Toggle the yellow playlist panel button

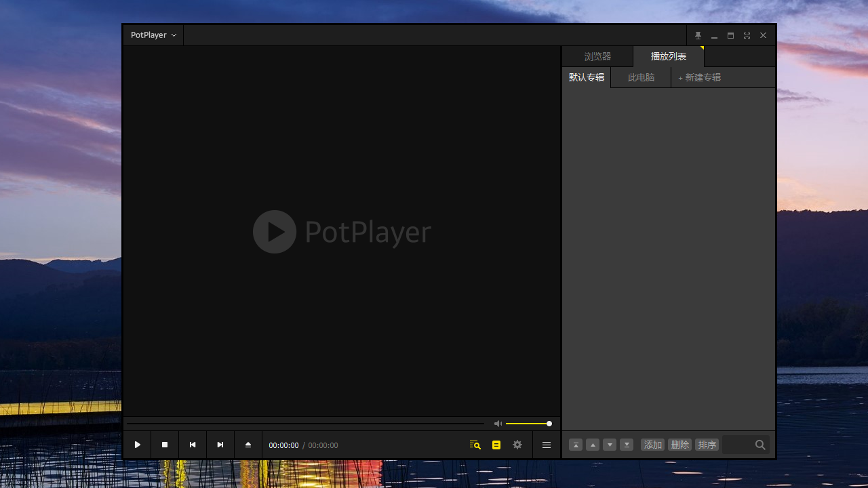(496, 445)
